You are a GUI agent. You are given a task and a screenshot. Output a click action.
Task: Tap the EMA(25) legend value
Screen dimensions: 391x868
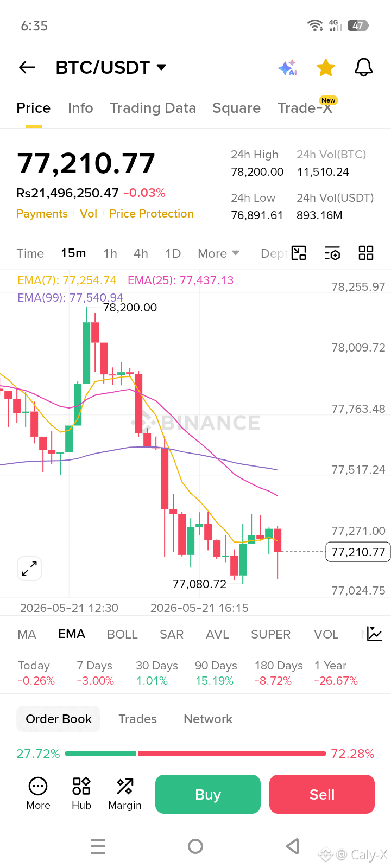pos(180,280)
